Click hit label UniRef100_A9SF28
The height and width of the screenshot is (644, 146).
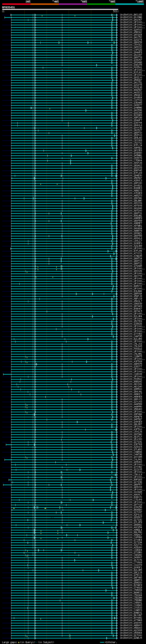(131, 163)
